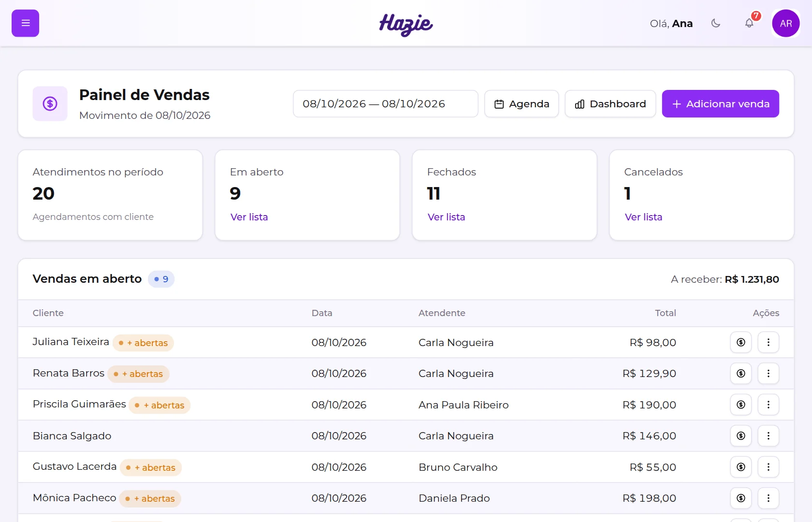Click payment icon for Priscila Guimarães
812x522 pixels.
tap(741, 405)
